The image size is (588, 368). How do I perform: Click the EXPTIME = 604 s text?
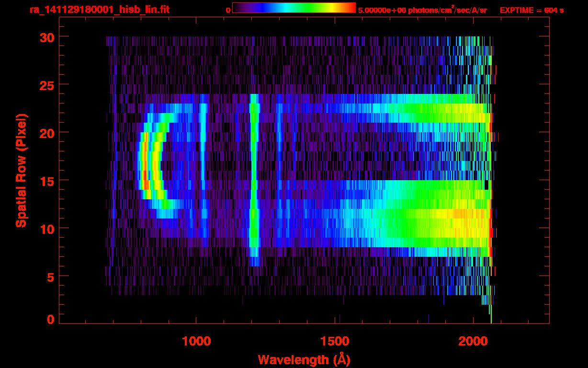(531, 10)
